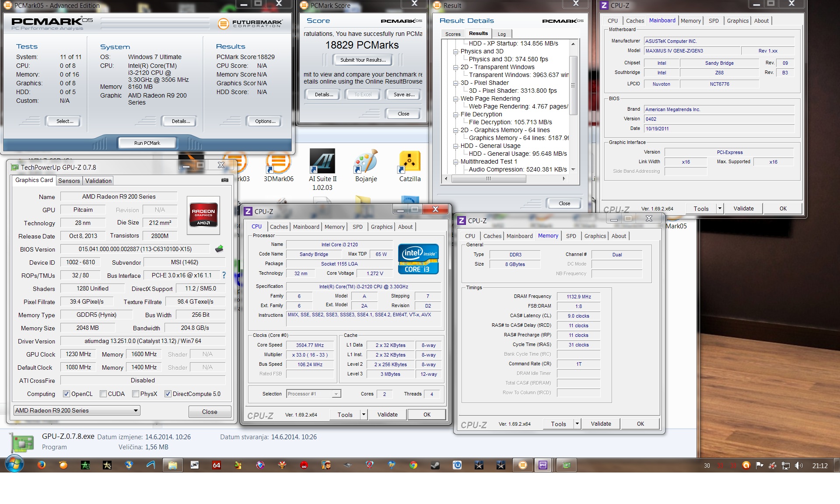The width and height of the screenshot is (840, 504).
Task: Click the volume speaker tray icon
Action: [798, 465]
